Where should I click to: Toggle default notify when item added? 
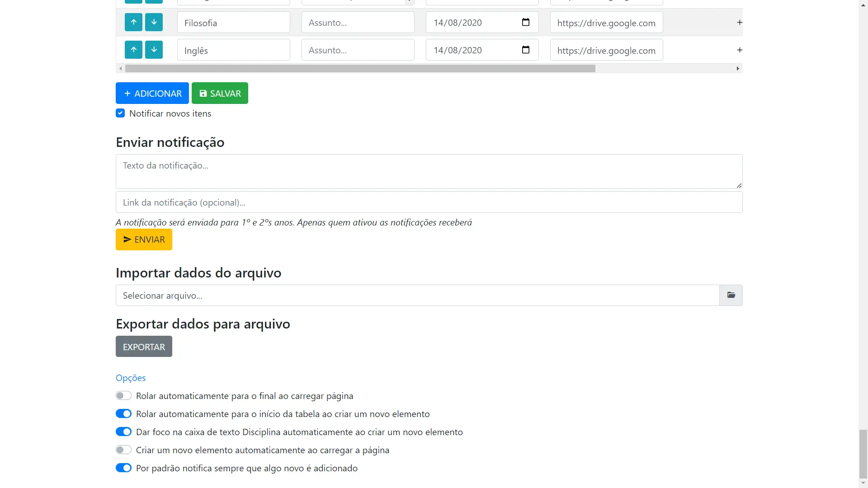point(123,468)
